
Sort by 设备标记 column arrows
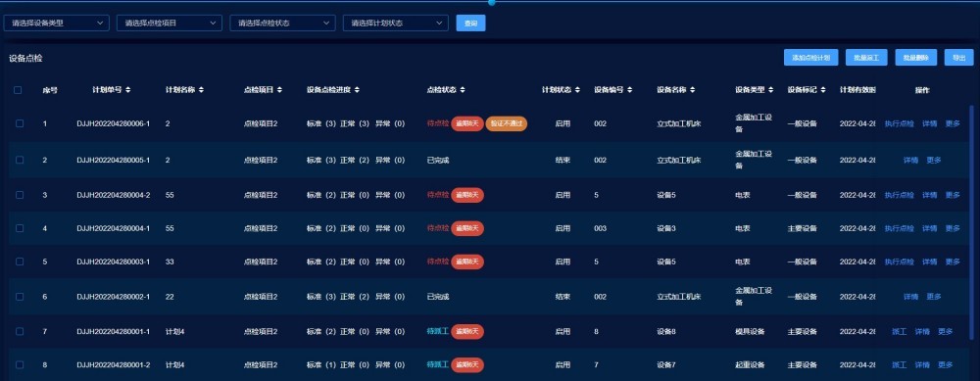point(823,90)
